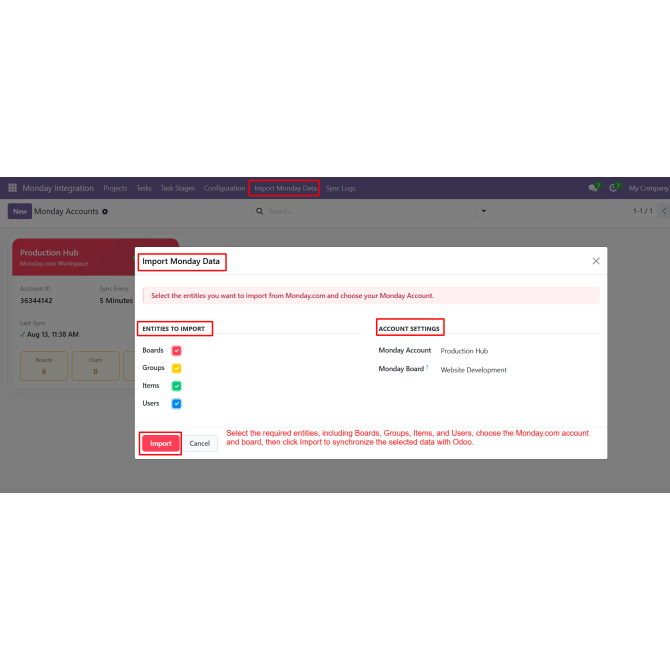Click the pink instruction alert banner

click(371, 296)
